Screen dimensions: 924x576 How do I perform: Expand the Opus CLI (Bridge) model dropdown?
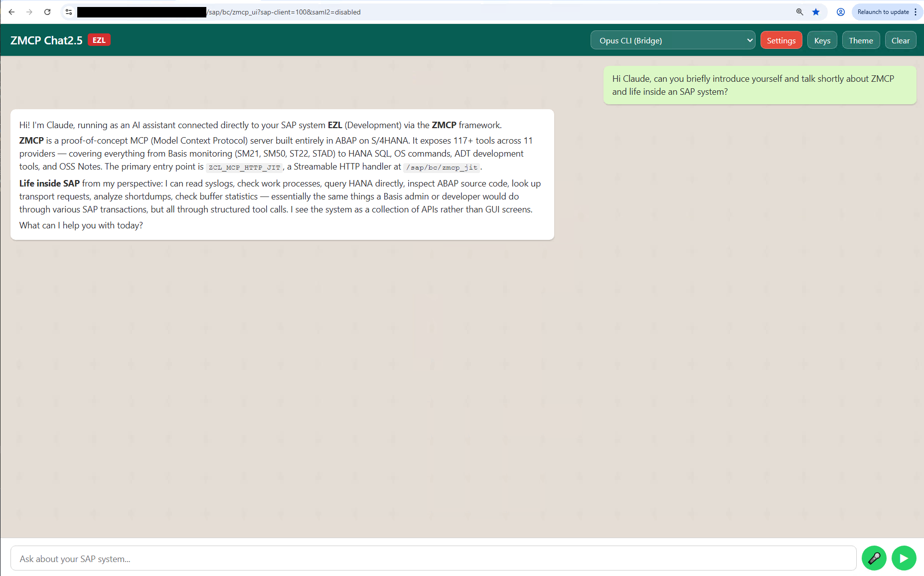[x=673, y=40]
